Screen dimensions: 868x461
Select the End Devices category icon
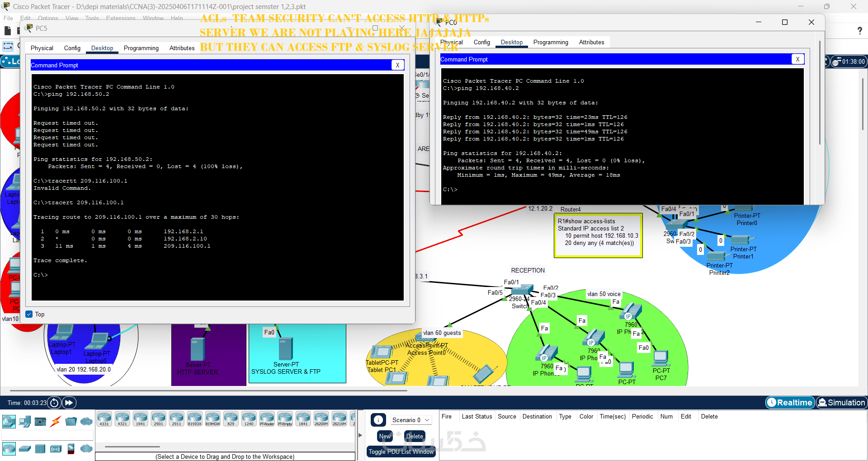25,422
